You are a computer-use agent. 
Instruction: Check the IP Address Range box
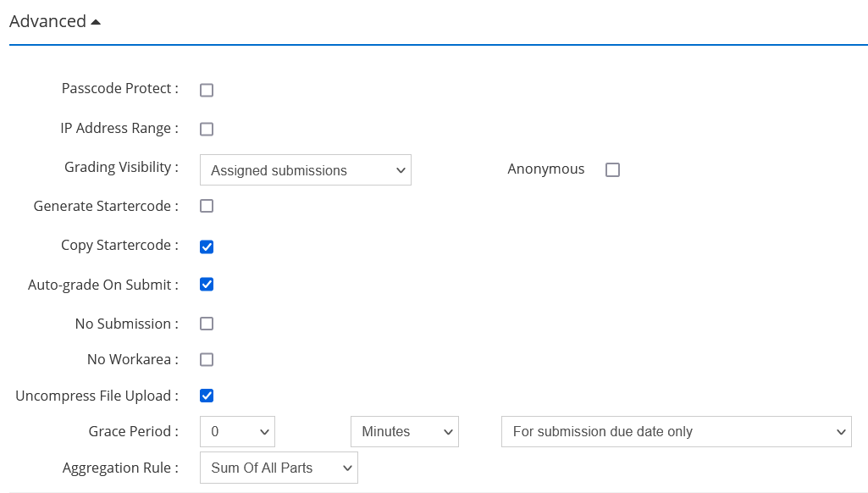click(207, 130)
